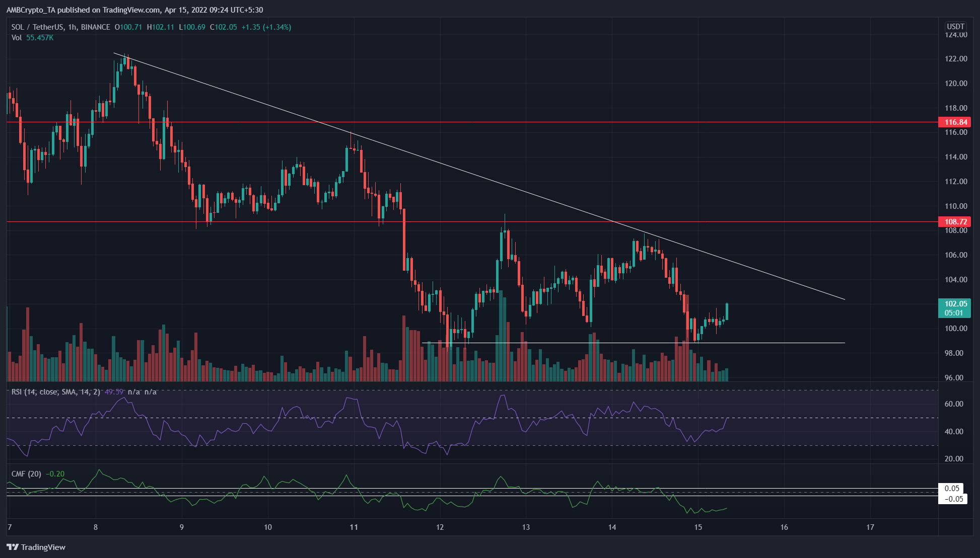Click date 12 on time axis

(440, 527)
